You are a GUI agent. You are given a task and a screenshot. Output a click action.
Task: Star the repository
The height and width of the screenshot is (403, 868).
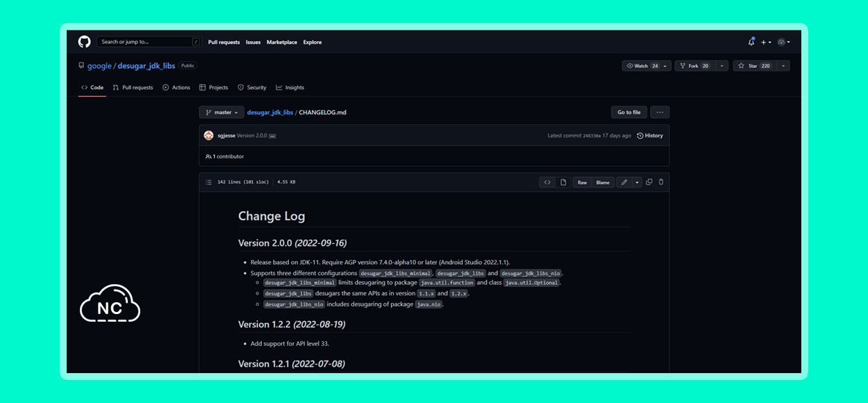pyautogui.click(x=753, y=66)
